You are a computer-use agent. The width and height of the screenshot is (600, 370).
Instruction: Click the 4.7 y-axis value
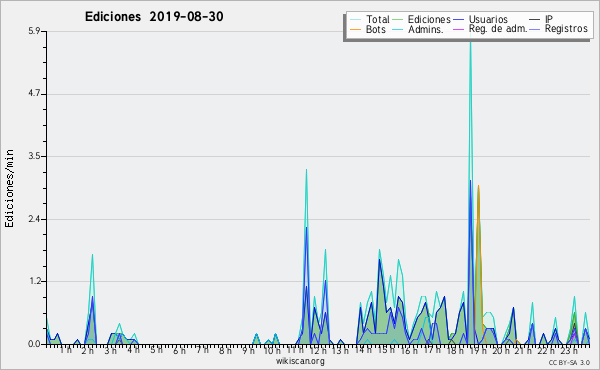click(34, 94)
